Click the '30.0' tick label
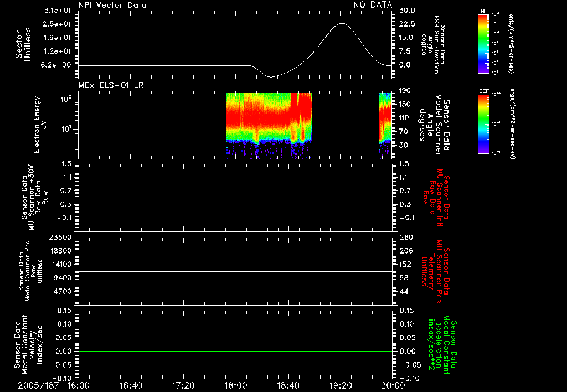Viewport: 567px width, 392px height. (x=407, y=11)
